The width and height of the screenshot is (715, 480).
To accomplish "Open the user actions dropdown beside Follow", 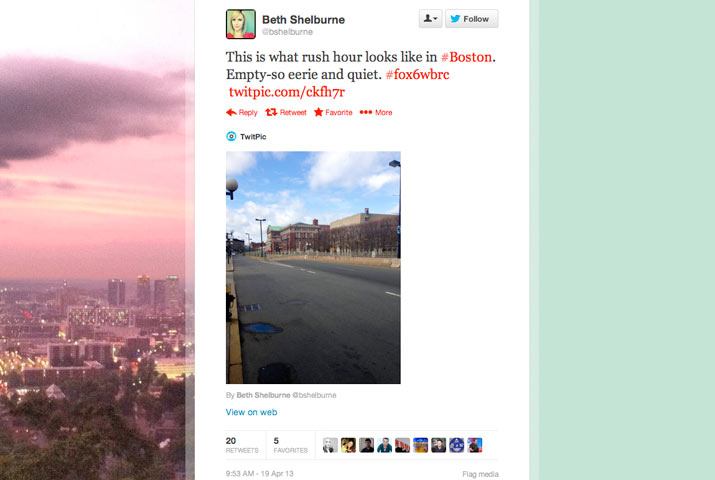I will 430,19.
